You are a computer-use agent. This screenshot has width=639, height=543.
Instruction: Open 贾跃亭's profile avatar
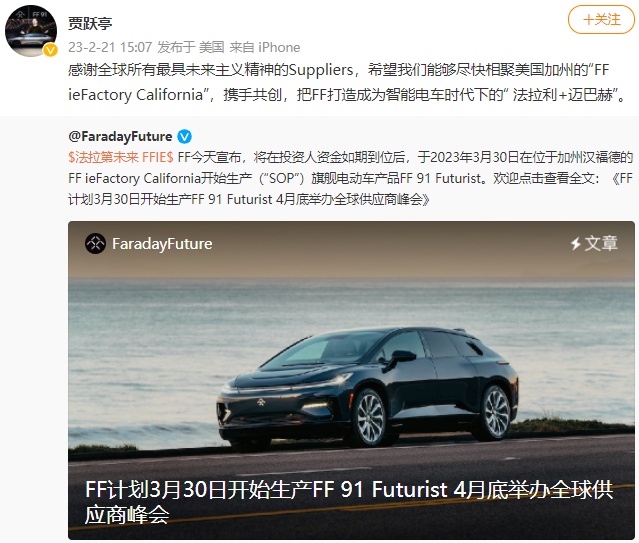[x=31, y=31]
